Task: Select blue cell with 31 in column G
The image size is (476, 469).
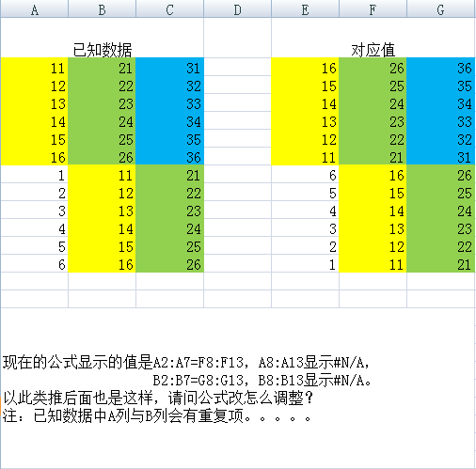Action: coord(440,157)
